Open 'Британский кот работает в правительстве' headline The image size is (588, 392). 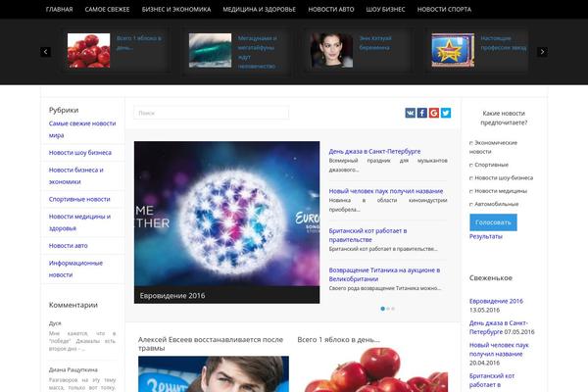click(x=367, y=235)
